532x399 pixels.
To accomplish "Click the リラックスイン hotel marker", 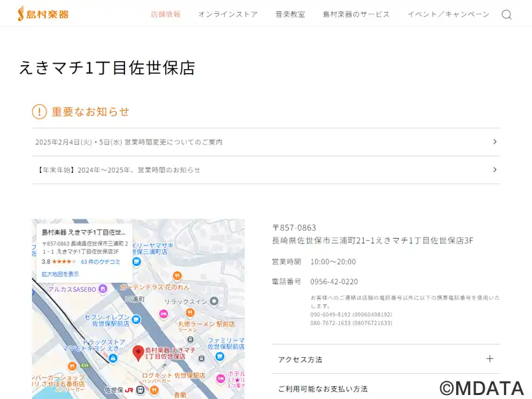I will tap(214, 301).
